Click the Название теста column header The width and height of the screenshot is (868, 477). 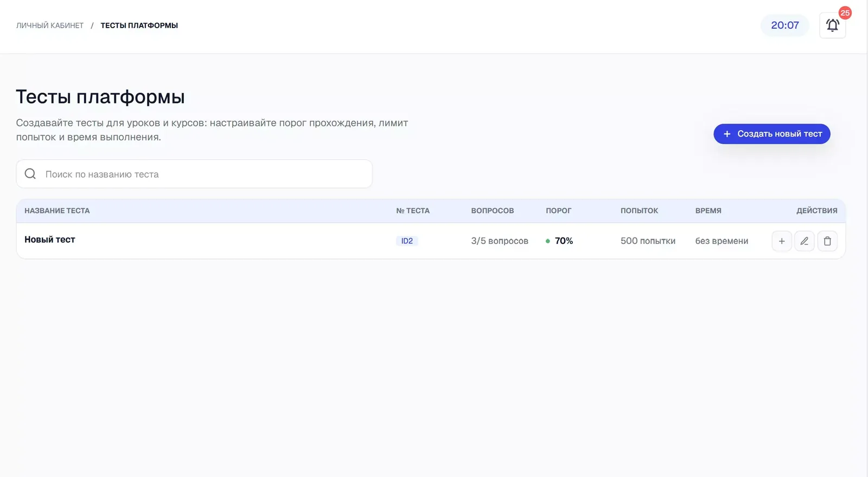[x=57, y=211]
